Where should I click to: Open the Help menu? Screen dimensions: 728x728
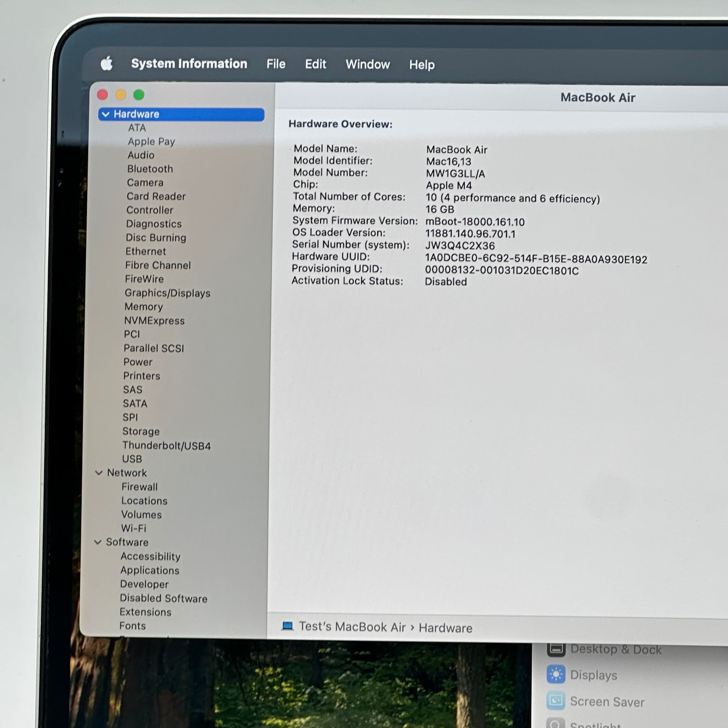[422, 65]
